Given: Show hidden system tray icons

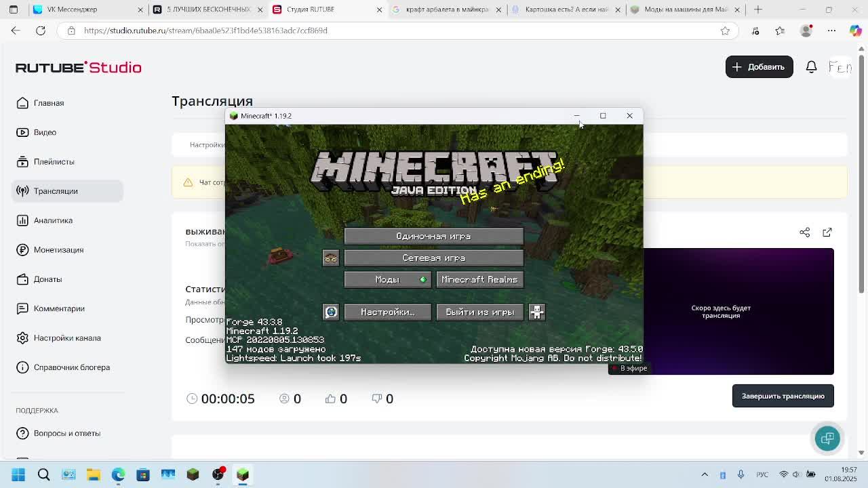Looking at the screenshot, I should click(705, 474).
